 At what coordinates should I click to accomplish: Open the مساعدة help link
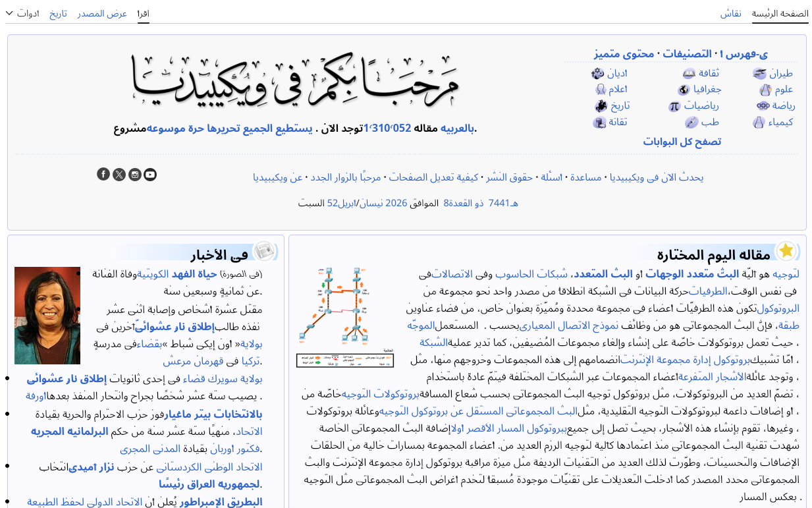[x=585, y=177]
